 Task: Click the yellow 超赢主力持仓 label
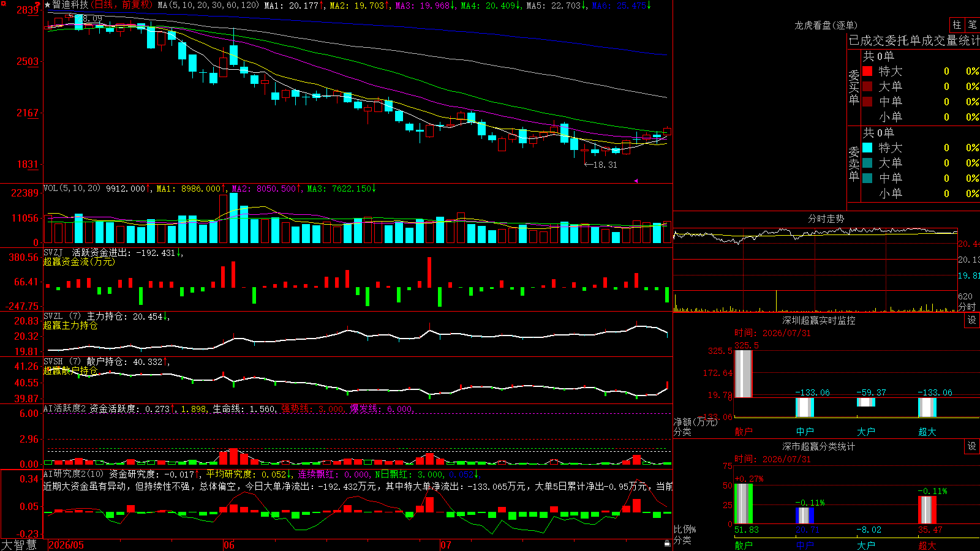click(70, 325)
